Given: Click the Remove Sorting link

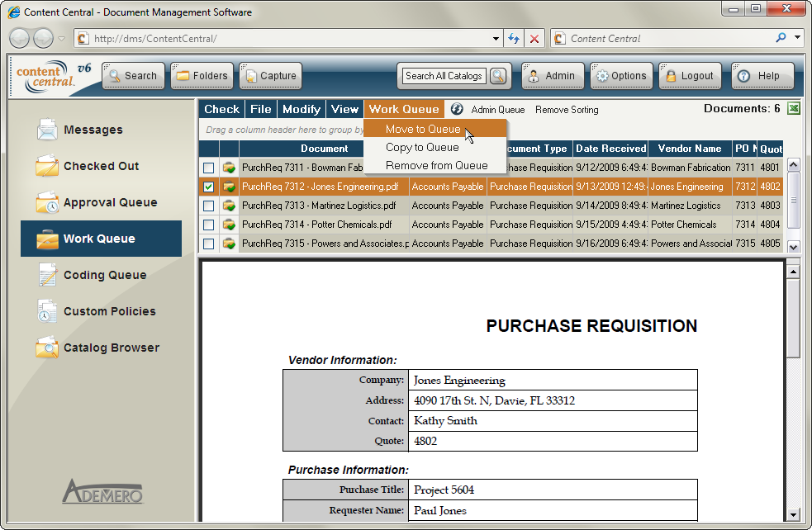Looking at the screenshot, I should click(x=567, y=110).
